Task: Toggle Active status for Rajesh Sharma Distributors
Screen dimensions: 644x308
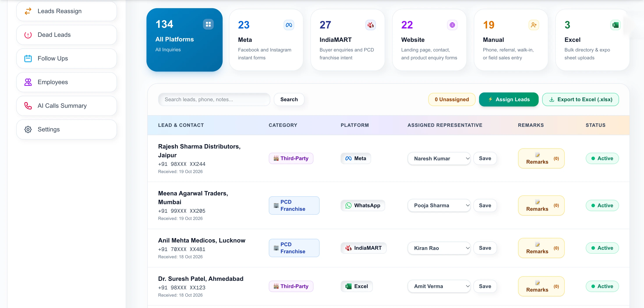Action: (602, 159)
